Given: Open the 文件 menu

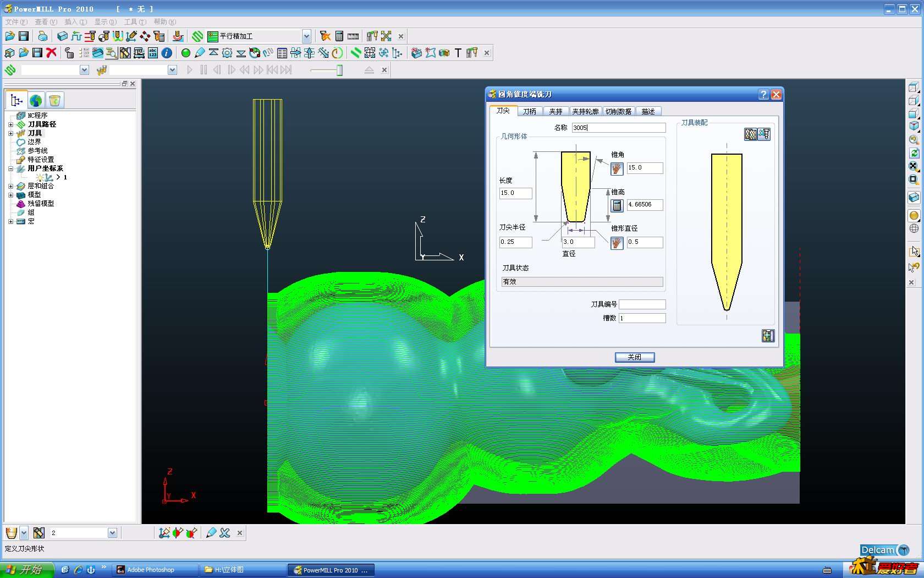Looking at the screenshot, I should coord(16,22).
